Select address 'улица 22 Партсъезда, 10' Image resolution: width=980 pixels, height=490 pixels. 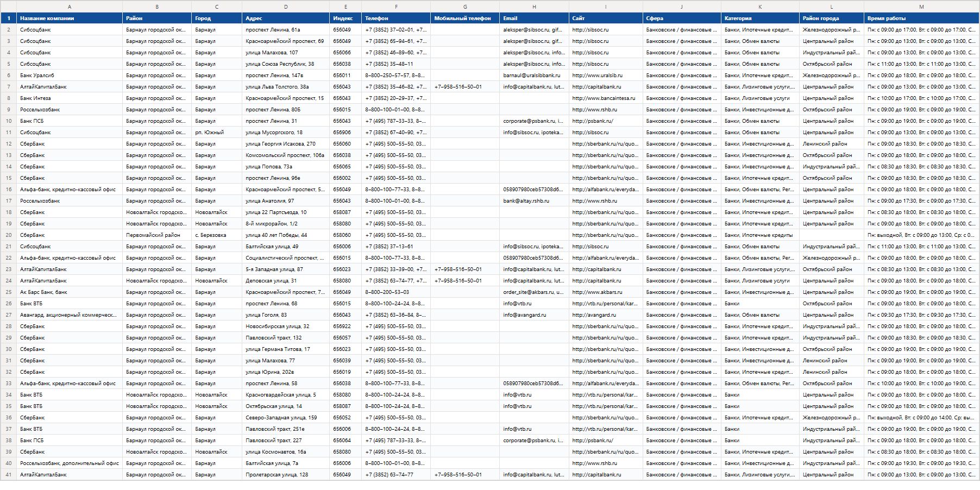[286, 212]
